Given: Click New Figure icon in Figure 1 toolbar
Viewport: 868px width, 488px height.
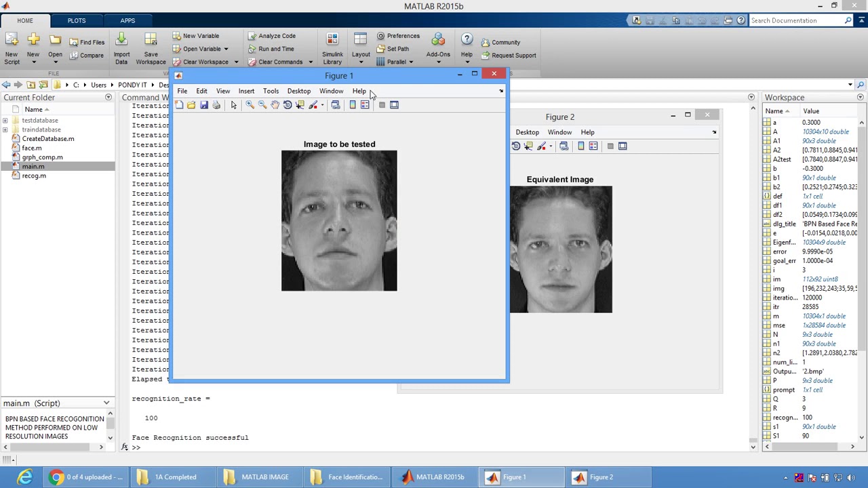Looking at the screenshot, I should pyautogui.click(x=179, y=105).
